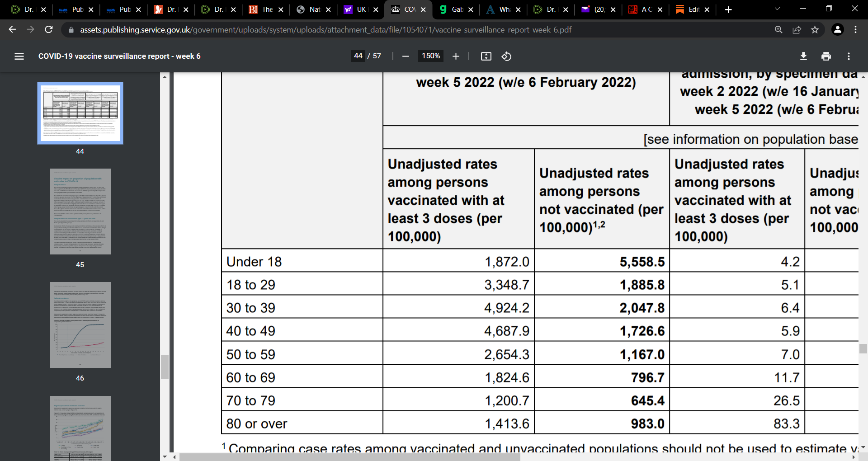The width and height of the screenshot is (868, 461).
Task: Click the document vertical scrollbar thumb
Action: pos(863,348)
